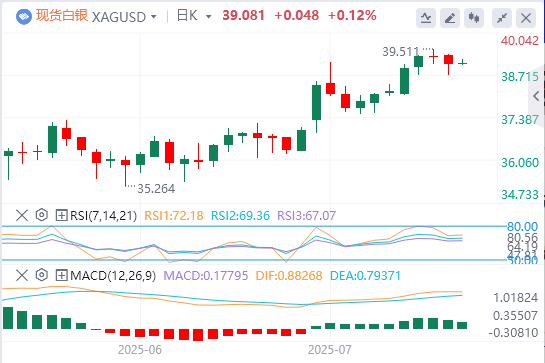The width and height of the screenshot is (545, 363).
Task: Click the 2025-07 date axis label
Action: [x=330, y=349]
